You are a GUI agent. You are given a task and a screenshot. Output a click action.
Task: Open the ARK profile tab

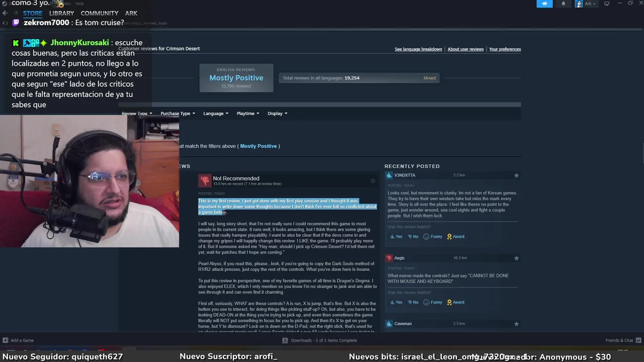pyautogui.click(x=131, y=13)
